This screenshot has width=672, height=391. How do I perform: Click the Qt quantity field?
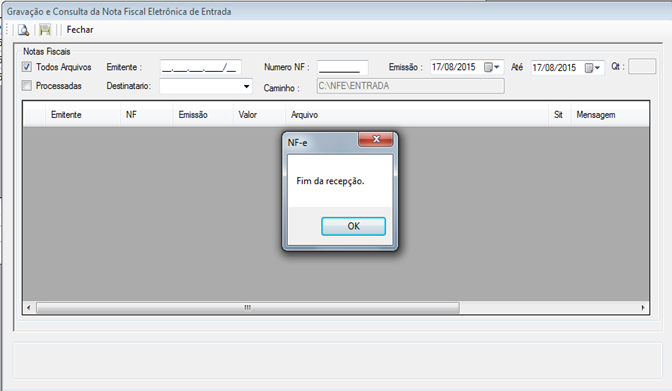pos(642,66)
